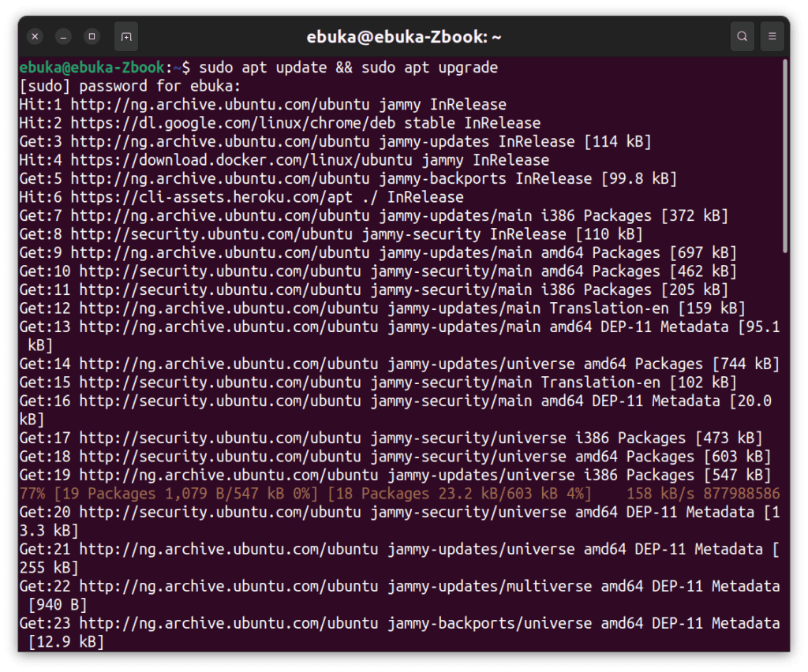Click the 'Get:20' security universe DEP-11 line

point(399,521)
